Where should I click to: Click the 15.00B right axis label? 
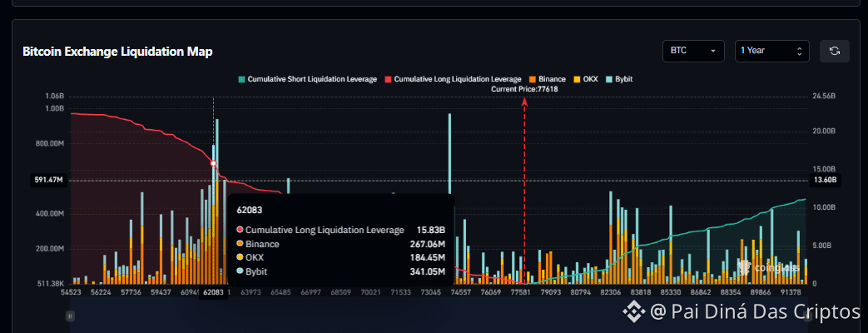coord(824,169)
